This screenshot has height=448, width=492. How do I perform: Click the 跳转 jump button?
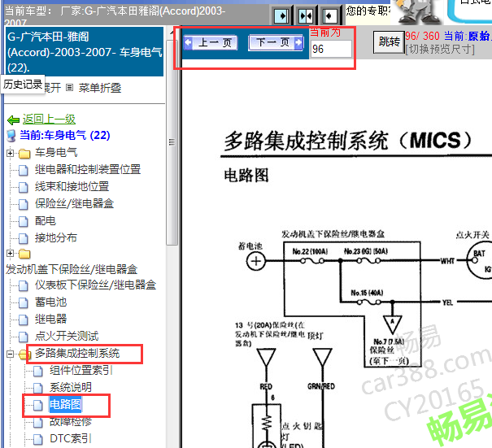click(x=389, y=41)
